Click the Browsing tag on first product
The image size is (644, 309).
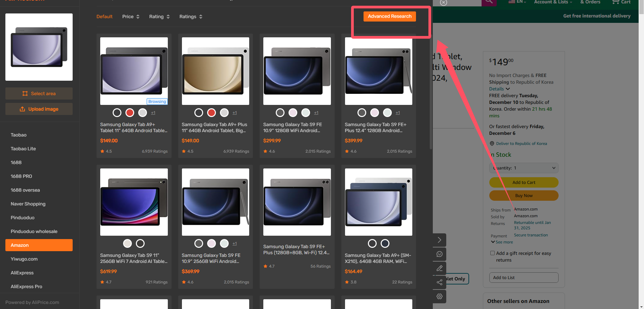[157, 102]
